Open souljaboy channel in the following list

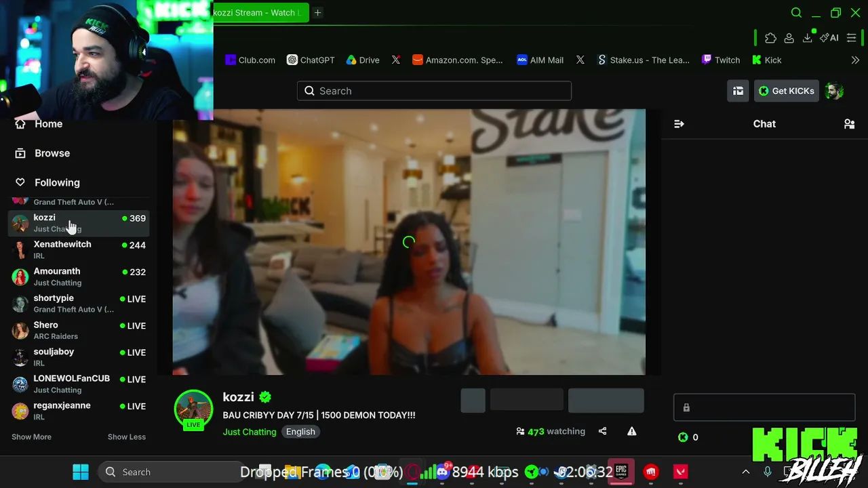point(79,357)
